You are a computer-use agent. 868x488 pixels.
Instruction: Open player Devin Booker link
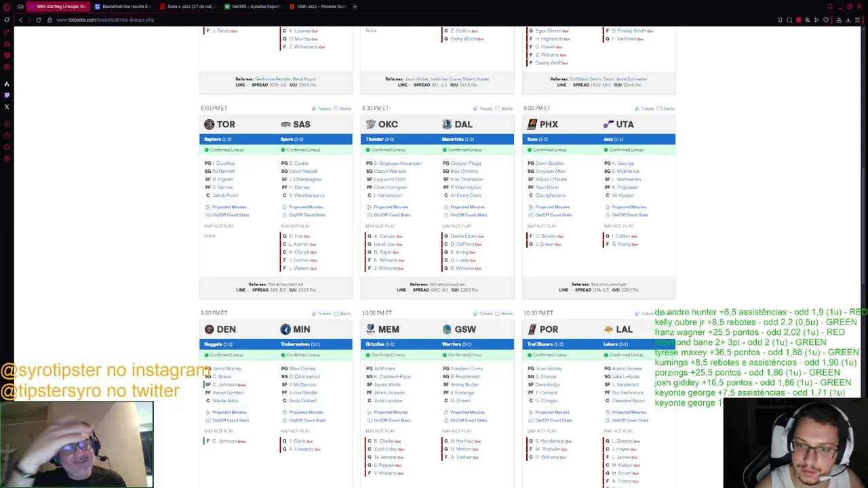(550, 163)
